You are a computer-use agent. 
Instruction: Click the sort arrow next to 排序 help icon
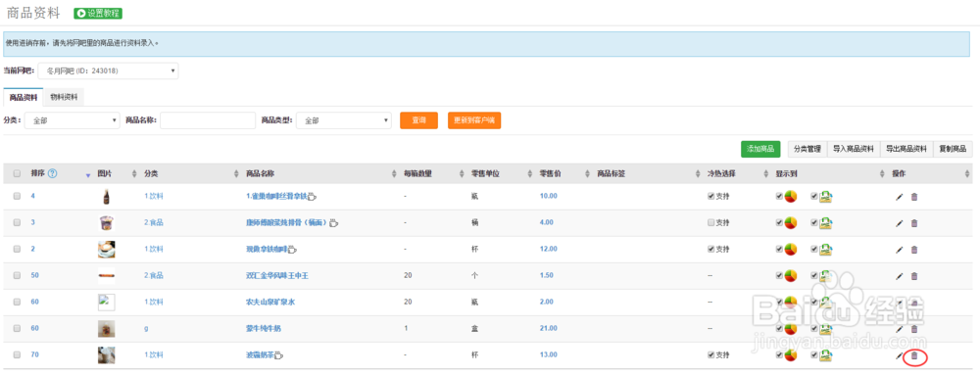87,175
